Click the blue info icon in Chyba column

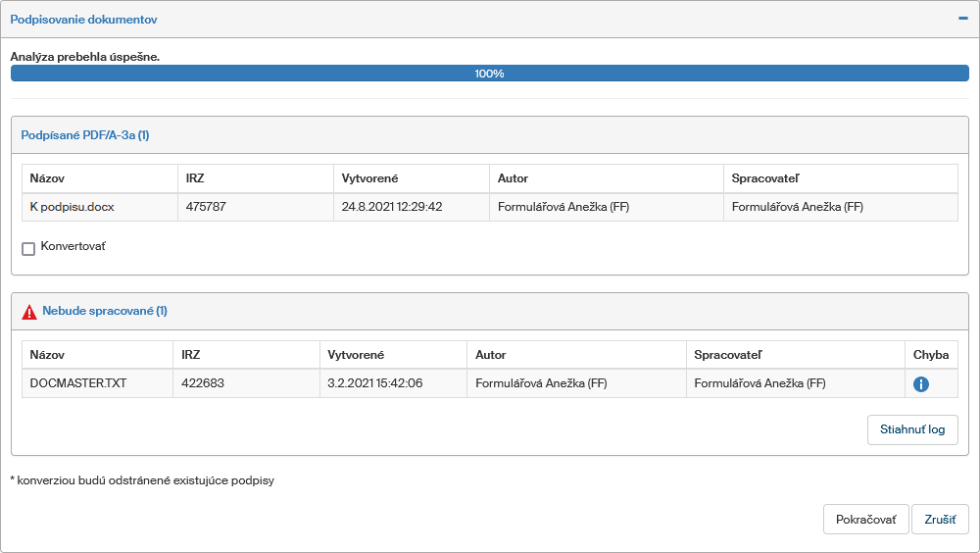pos(920,384)
